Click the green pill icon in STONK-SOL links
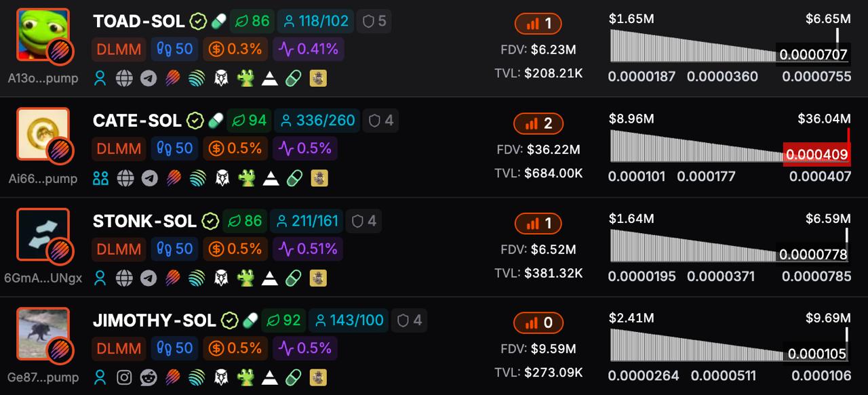Image resolution: width=868 pixels, height=395 pixels. pyautogui.click(x=294, y=278)
